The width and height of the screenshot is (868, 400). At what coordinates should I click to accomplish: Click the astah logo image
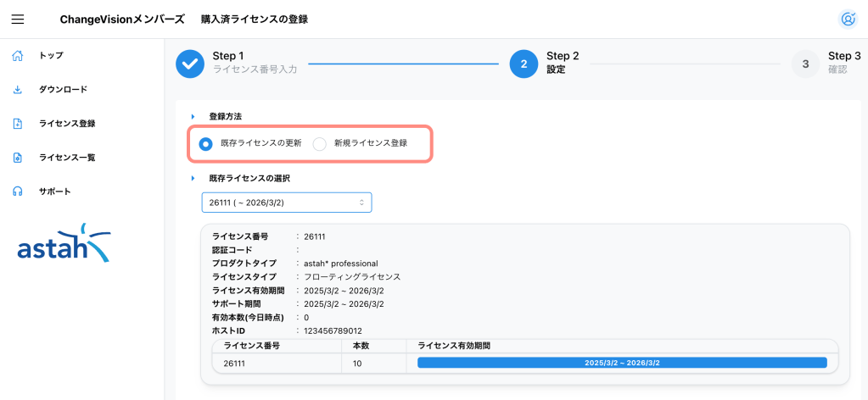coord(64,243)
